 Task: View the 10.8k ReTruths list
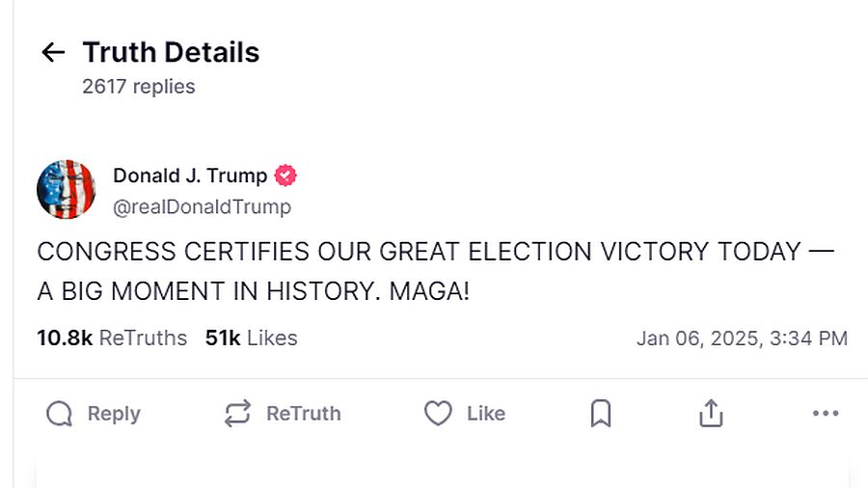pyautogui.click(x=112, y=339)
